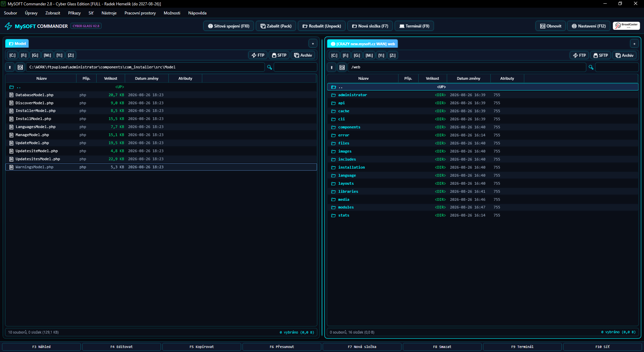
Task: Click Rozbalit (Unpack) button
Action: 322,26
